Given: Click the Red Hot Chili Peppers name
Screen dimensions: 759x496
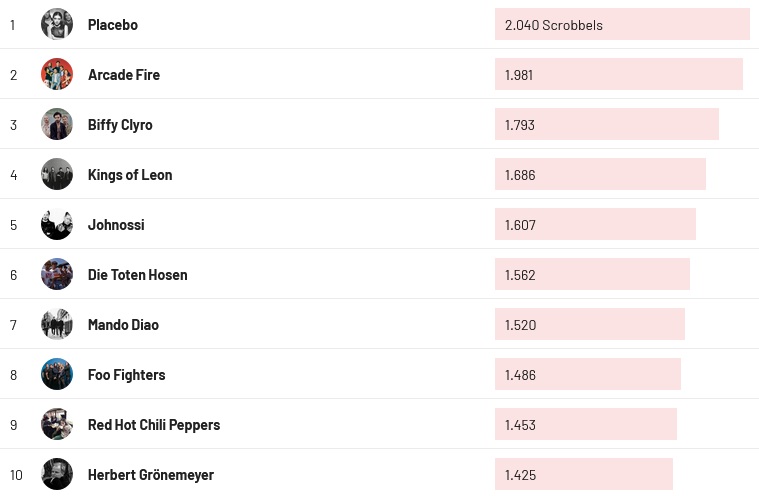Looking at the screenshot, I should coord(154,425).
